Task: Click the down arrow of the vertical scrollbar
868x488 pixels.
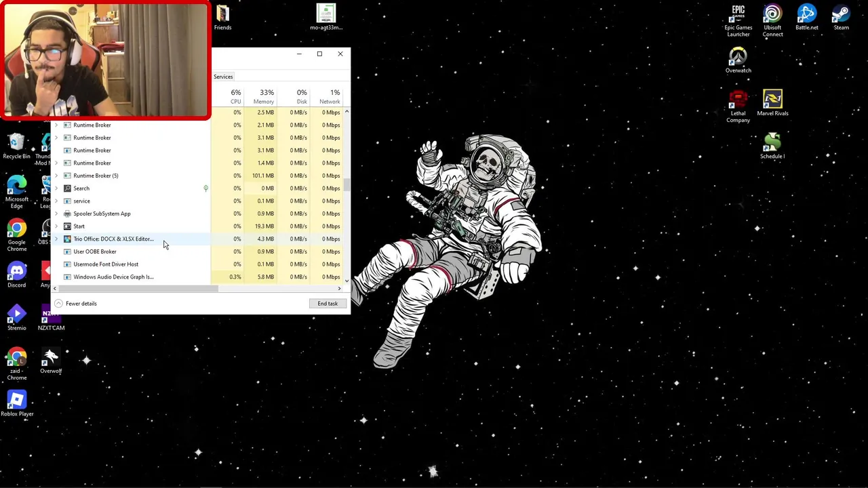Action: point(347,280)
